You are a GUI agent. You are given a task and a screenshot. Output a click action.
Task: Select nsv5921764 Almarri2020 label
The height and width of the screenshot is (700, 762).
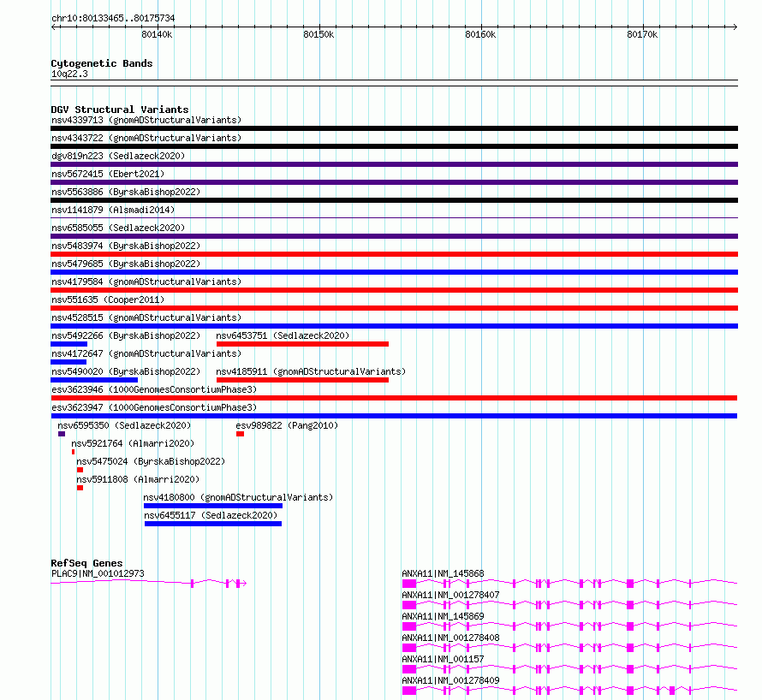pos(133,443)
